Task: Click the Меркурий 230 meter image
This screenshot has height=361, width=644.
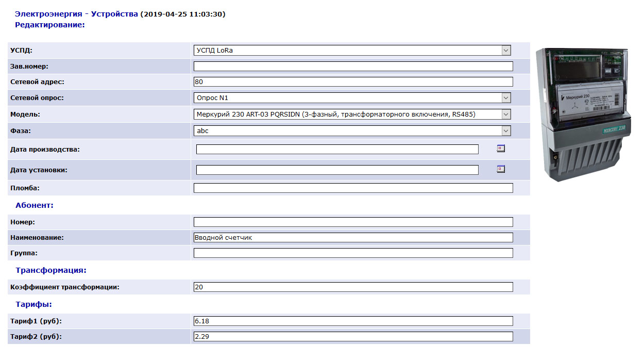Action: (x=583, y=114)
